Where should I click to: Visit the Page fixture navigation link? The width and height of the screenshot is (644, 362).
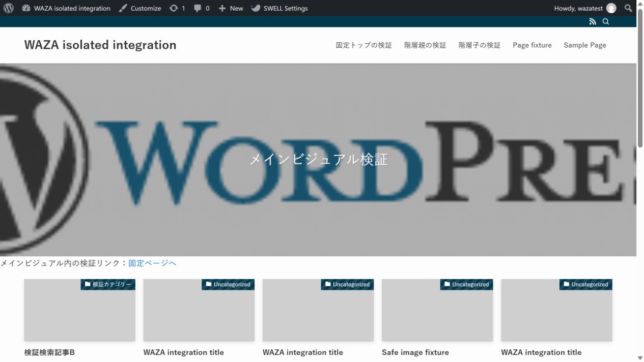pos(532,45)
